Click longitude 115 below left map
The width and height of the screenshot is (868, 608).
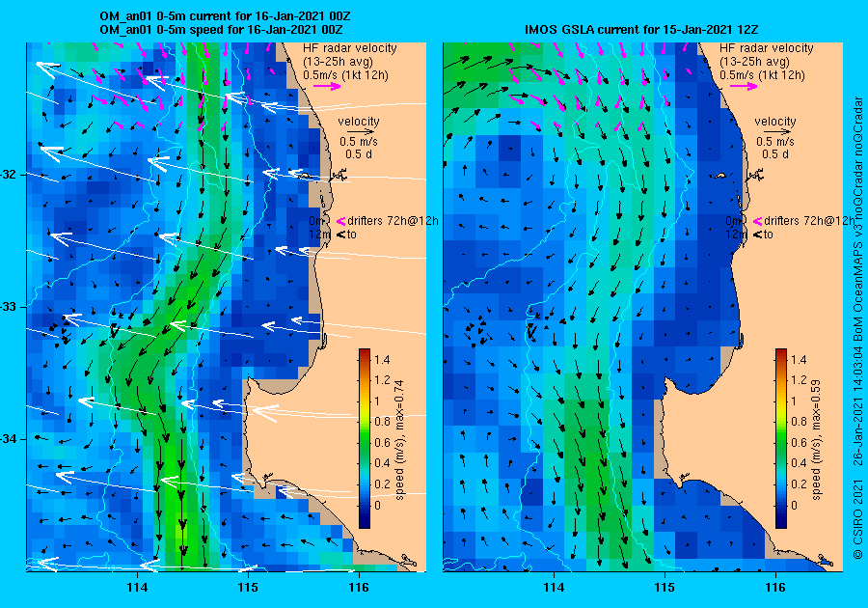click(248, 588)
